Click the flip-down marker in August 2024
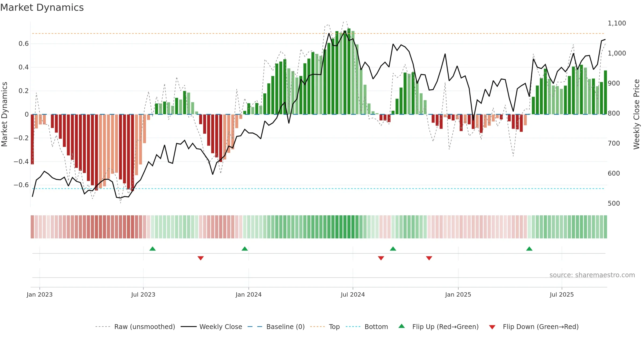This screenshot has height=362, width=644. coord(381,258)
